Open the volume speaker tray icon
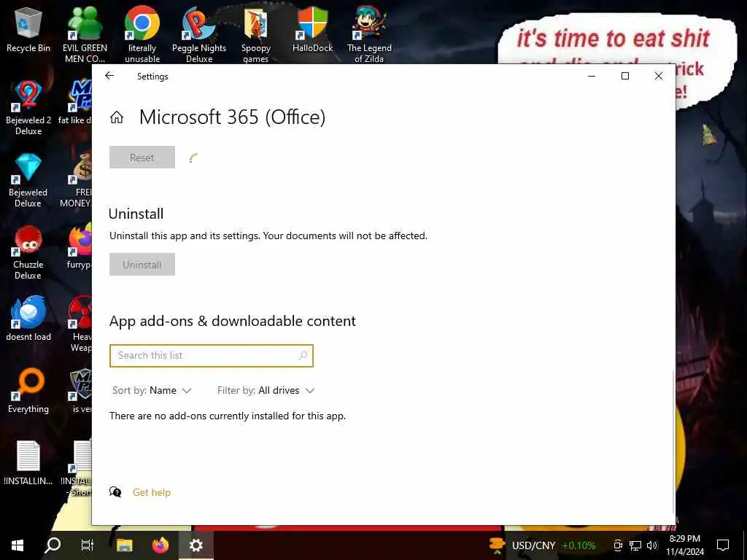This screenshot has height=560, width=747. [x=652, y=545]
